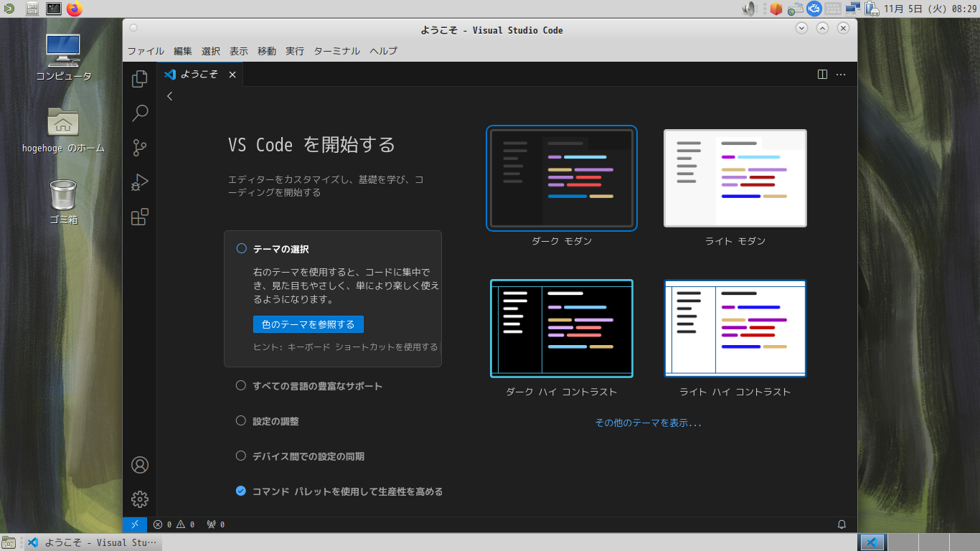Open the ヘルプ menu
The height and width of the screenshot is (551, 980).
[x=384, y=51]
